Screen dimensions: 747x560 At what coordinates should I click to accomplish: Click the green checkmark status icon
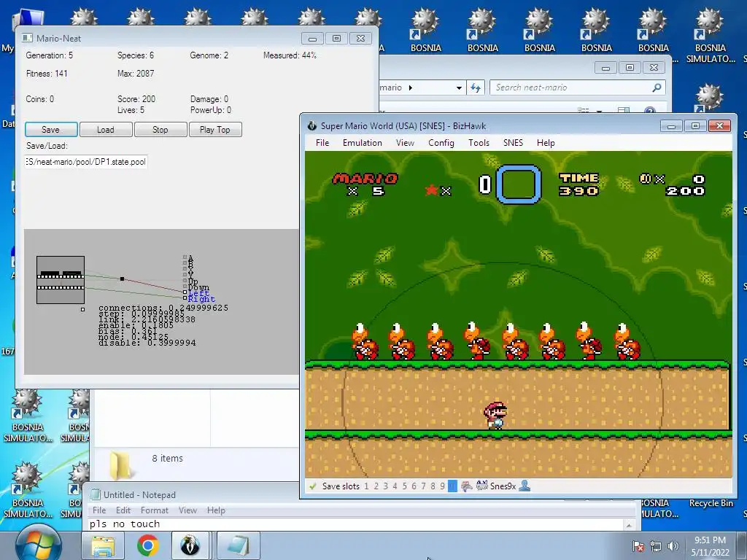click(313, 486)
